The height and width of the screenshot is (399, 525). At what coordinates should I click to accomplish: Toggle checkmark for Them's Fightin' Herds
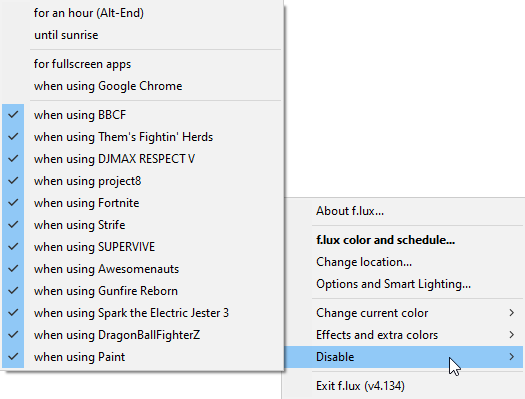(13, 137)
